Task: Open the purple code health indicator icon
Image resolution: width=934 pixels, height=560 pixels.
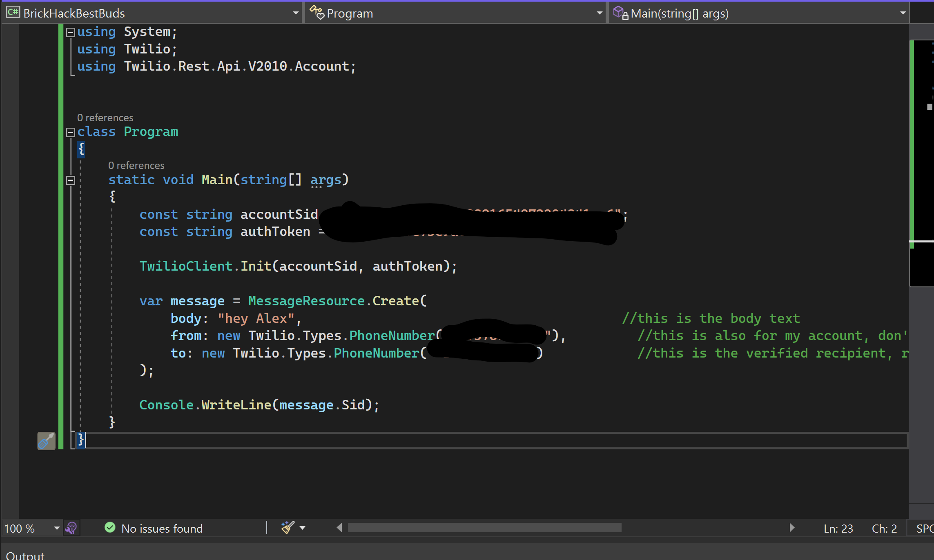Action: pyautogui.click(x=71, y=528)
